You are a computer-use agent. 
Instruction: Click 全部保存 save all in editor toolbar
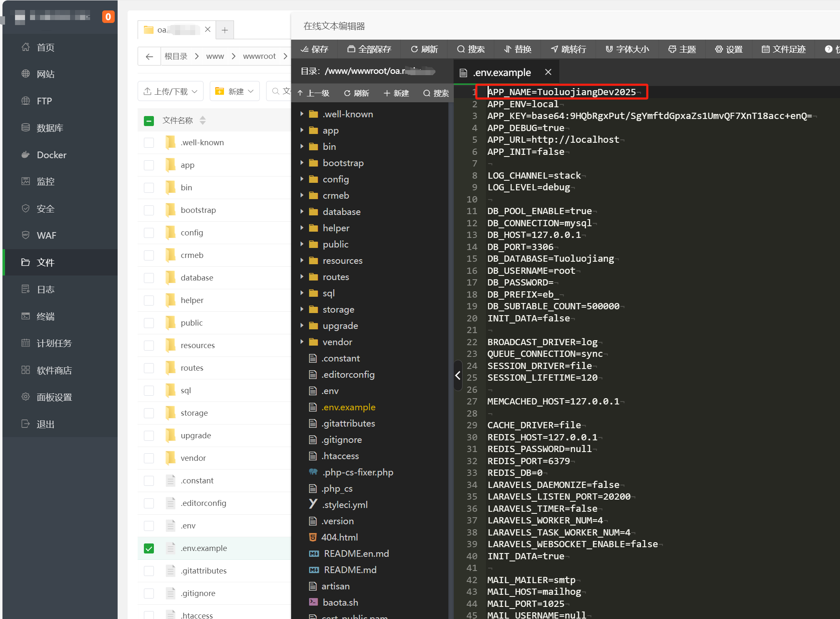click(x=370, y=49)
